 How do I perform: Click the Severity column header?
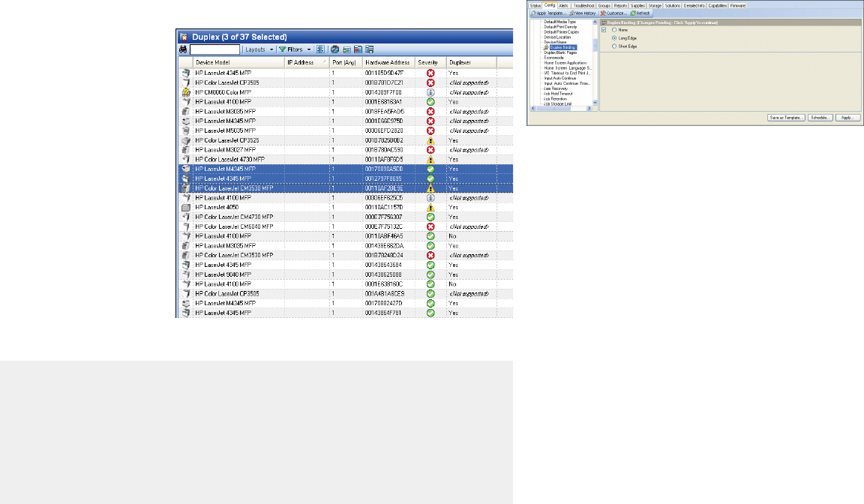pyautogui.click(x=430, y=63)
